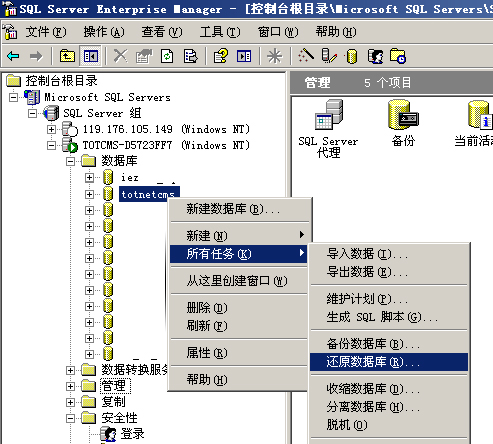
Task: Open the 备份 icon in right pane
Action: (403, 115)
